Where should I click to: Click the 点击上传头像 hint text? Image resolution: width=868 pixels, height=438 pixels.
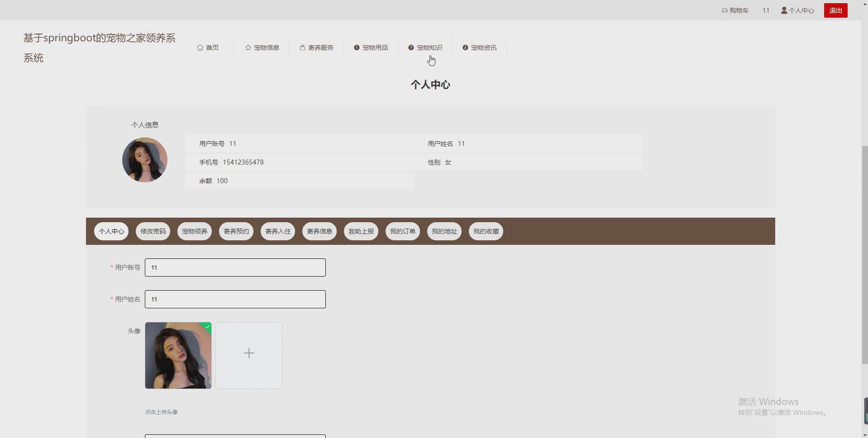point(161,412)
